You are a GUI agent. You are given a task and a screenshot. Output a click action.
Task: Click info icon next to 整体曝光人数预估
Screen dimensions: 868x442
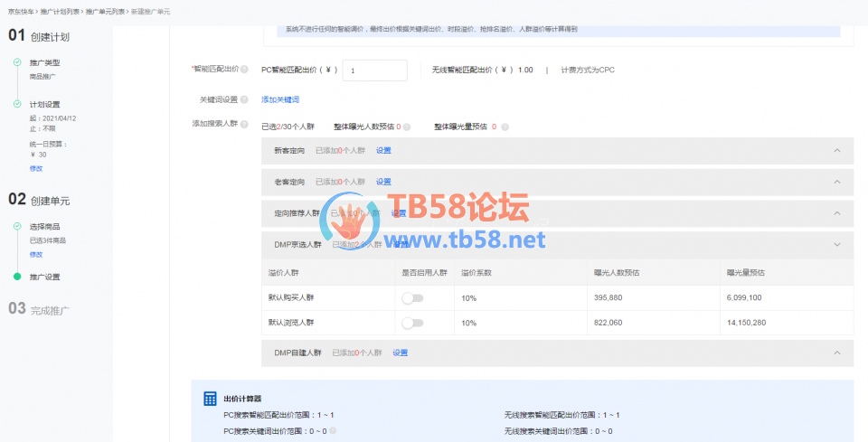[407, 127]
